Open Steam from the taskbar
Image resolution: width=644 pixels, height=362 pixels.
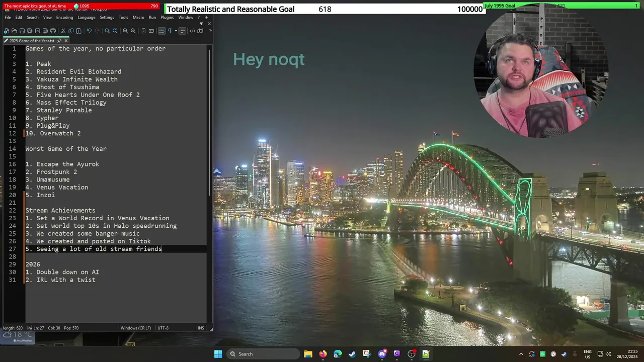click(x=352, y=354)
